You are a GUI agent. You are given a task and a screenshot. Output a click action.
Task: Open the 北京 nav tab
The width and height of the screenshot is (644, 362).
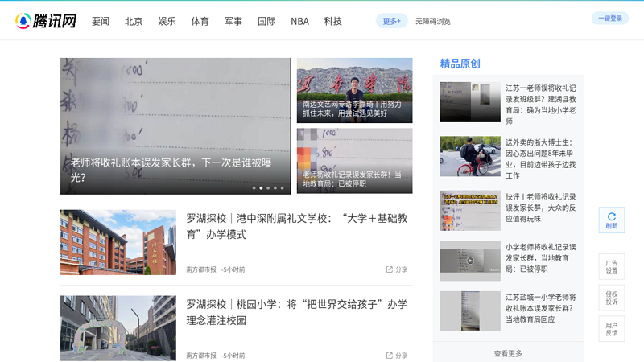click(134, 22)
